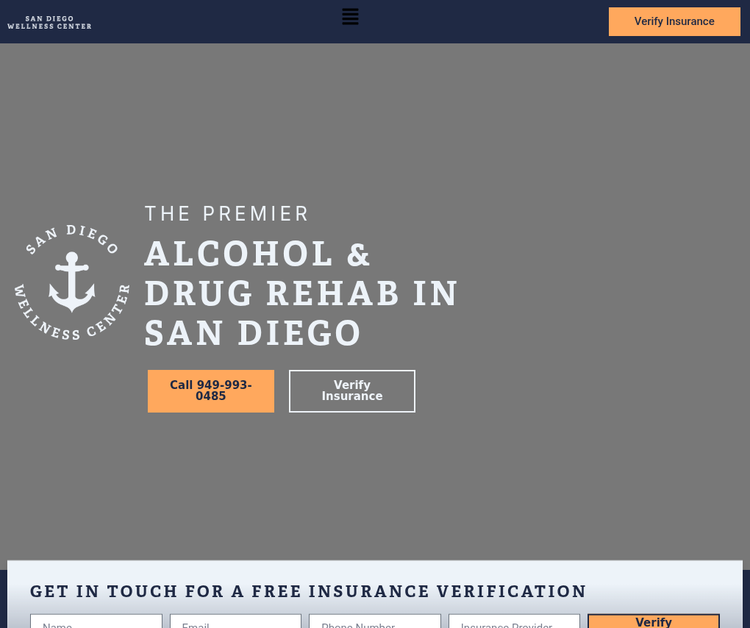The height and width of the screenshot is (628, 750).
Task: Click the Name input field
Action: click(x=96, y=621)
